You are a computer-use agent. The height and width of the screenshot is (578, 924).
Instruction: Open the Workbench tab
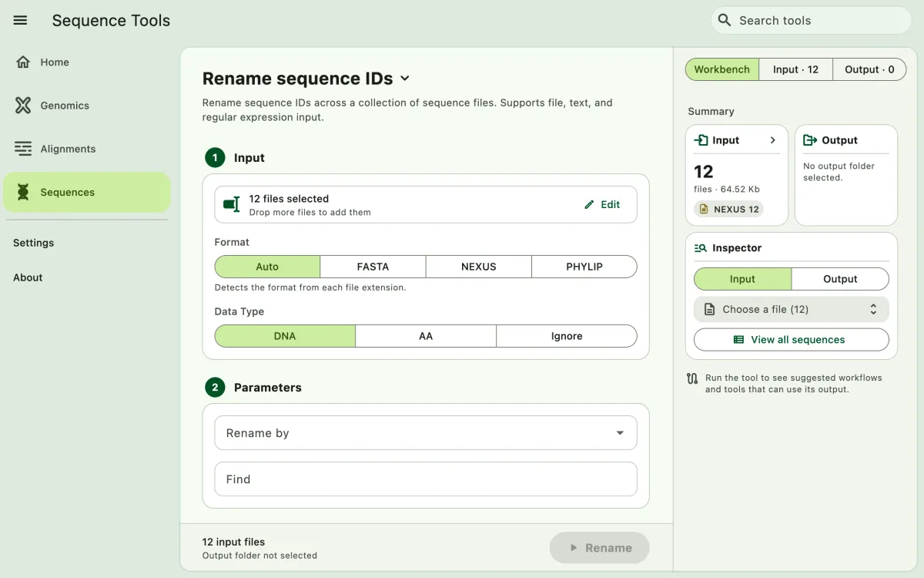coord(721,69)
